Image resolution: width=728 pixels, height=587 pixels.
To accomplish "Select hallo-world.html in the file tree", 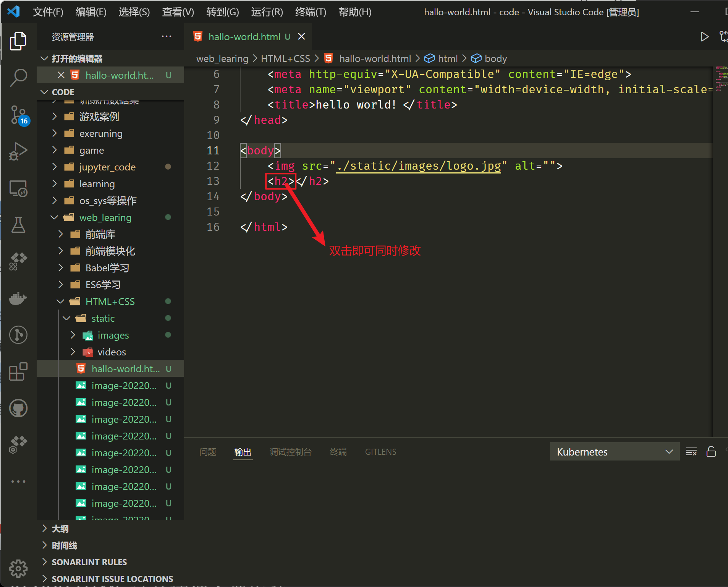I will point(110,369).
